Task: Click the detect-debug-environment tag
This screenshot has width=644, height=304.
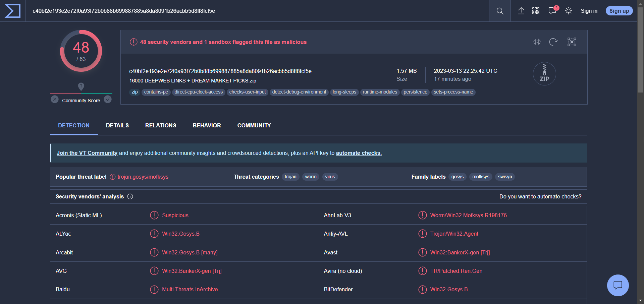Action: [299, 92]
